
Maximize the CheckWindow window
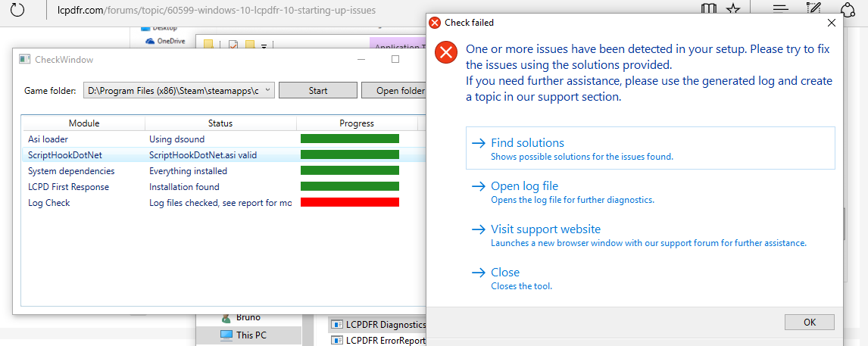point(395,59)
